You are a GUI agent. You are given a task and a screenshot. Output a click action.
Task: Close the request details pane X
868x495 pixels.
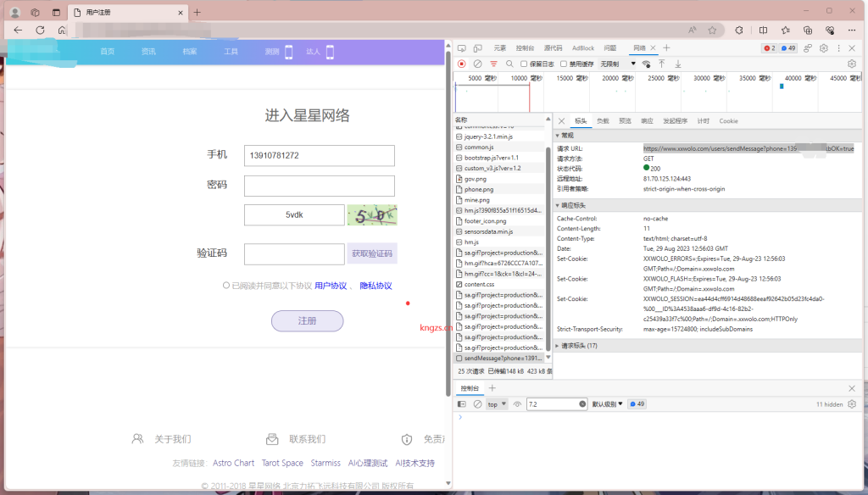pos(561,120)
